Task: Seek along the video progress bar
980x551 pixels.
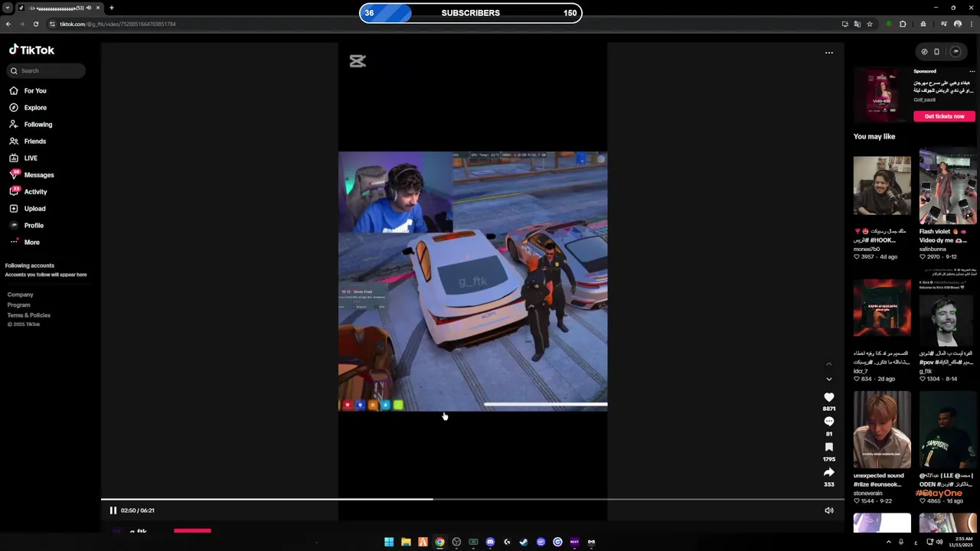Action: [x=472, y=500]
